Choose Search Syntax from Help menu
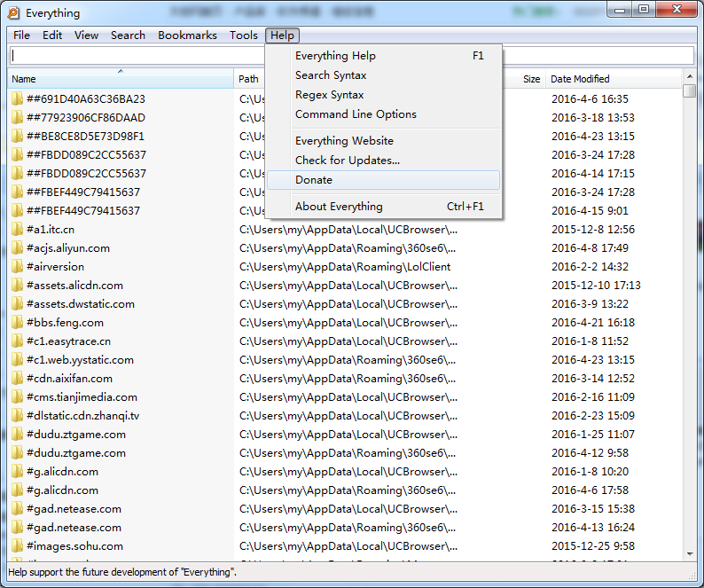The image size is (704, 588). 383,75
